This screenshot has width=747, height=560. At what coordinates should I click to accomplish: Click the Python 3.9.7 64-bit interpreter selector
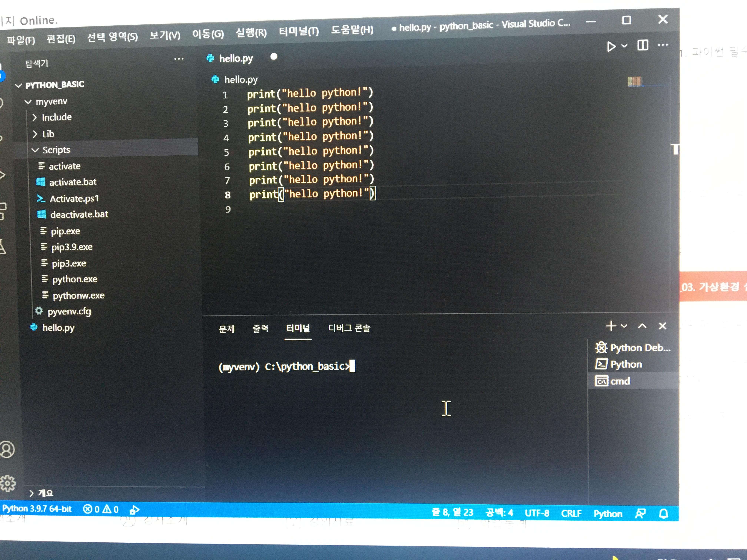[x=37, y=509]
